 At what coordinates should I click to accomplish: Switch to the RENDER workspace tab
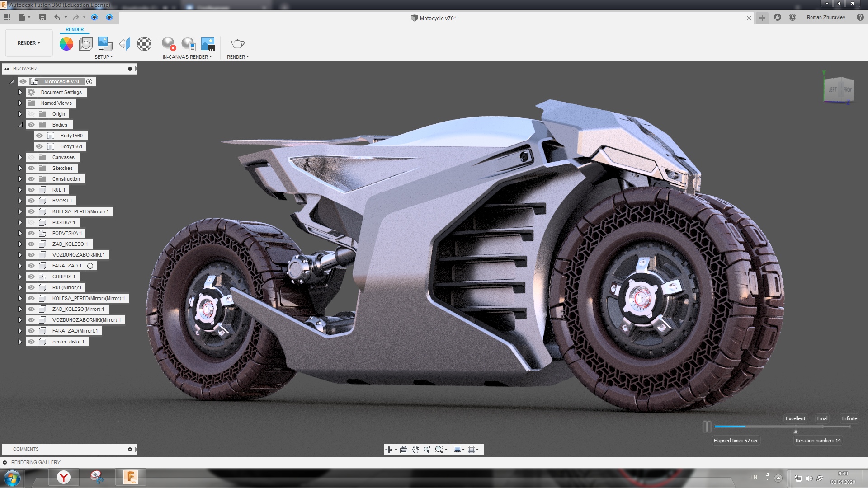tap(75, 29)
